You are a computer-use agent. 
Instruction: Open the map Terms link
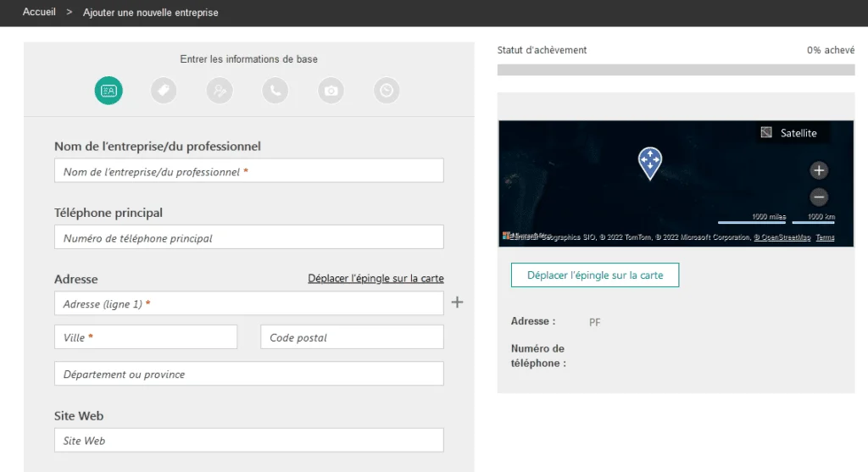[825, 237]
